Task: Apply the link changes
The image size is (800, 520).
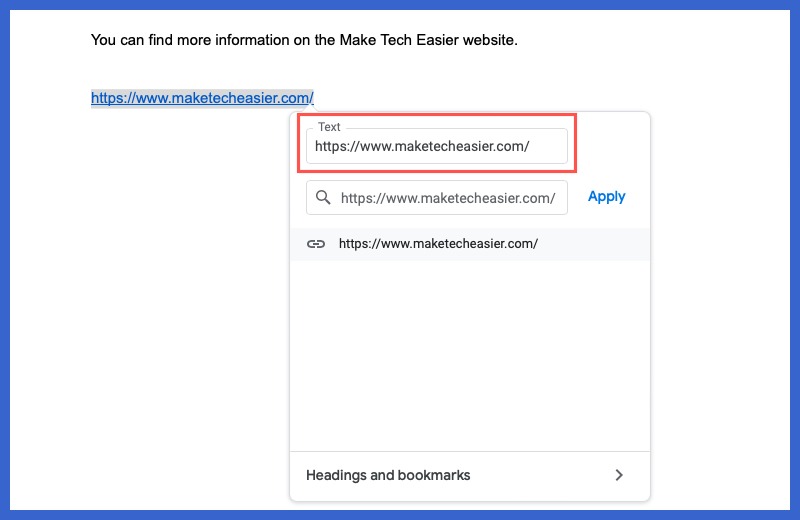Action: coord(606,196)
